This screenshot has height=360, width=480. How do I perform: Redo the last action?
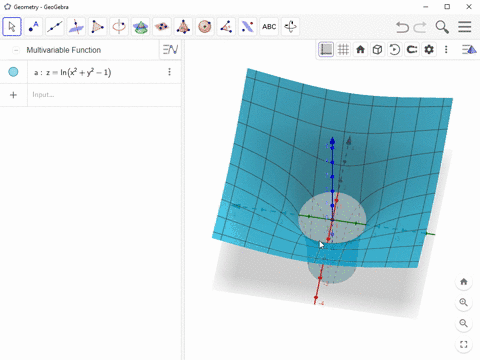[x=420, y=27]
